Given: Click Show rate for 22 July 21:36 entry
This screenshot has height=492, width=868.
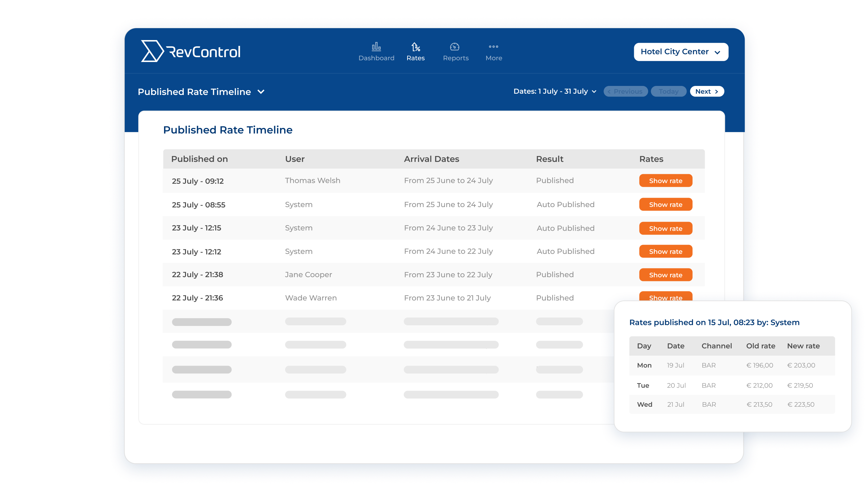Looking at the screenshot, I should click(x=666, y=298).
